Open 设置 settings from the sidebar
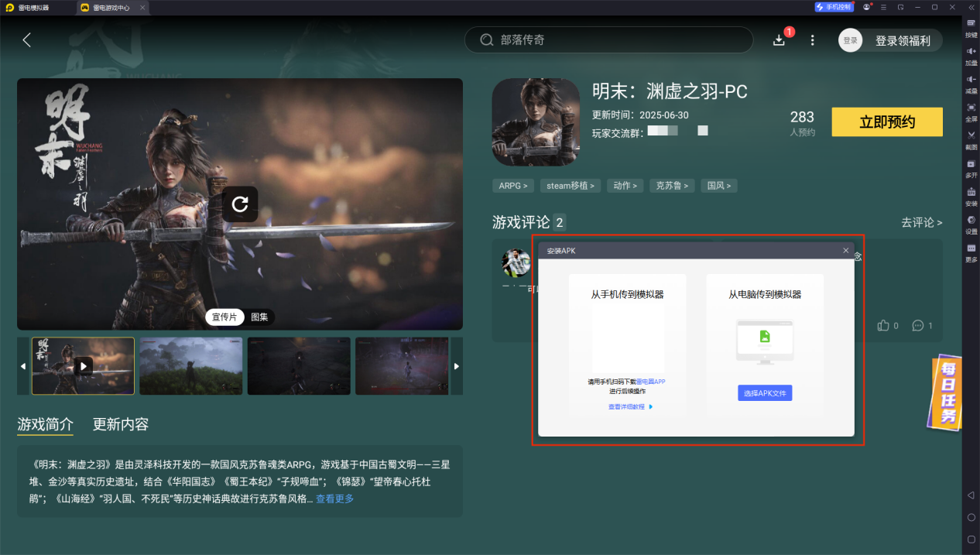The image size is (980, 555). point(971,224)
